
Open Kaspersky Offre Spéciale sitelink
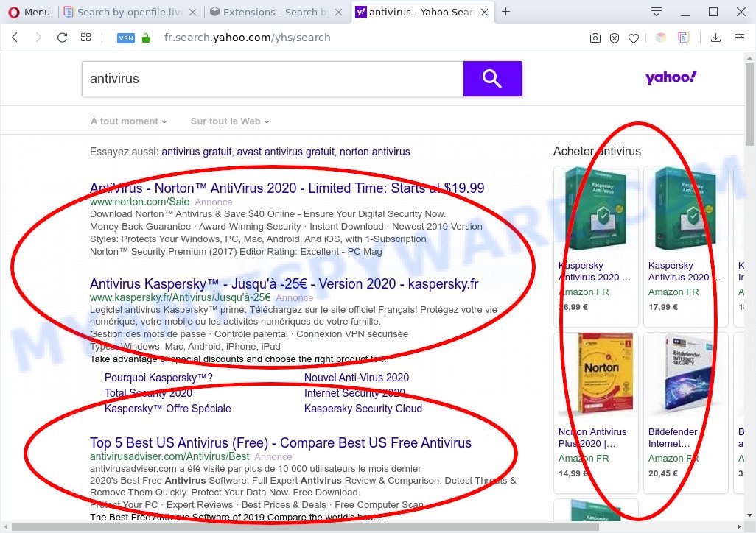click(x=168, y=409)
